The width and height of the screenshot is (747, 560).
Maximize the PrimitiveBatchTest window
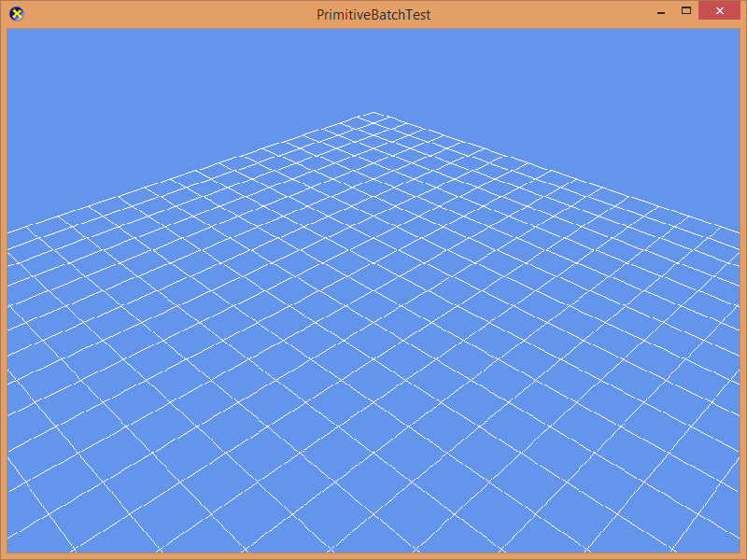point(685,14)
